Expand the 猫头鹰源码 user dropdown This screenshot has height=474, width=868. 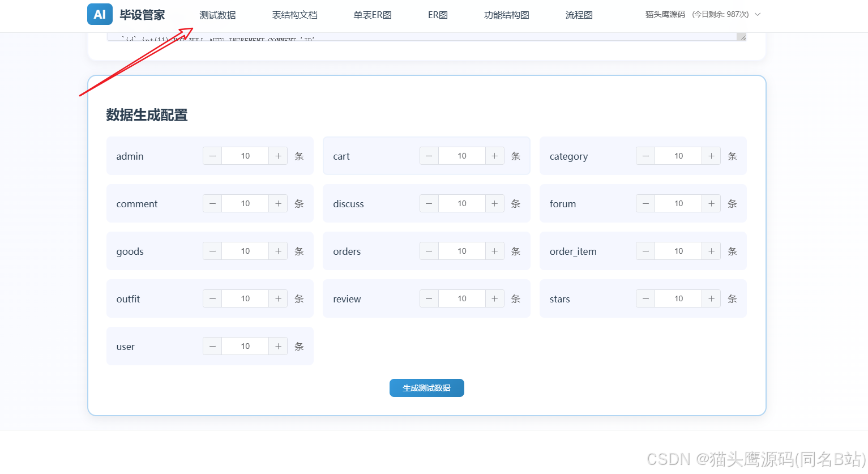coord(703,15)
